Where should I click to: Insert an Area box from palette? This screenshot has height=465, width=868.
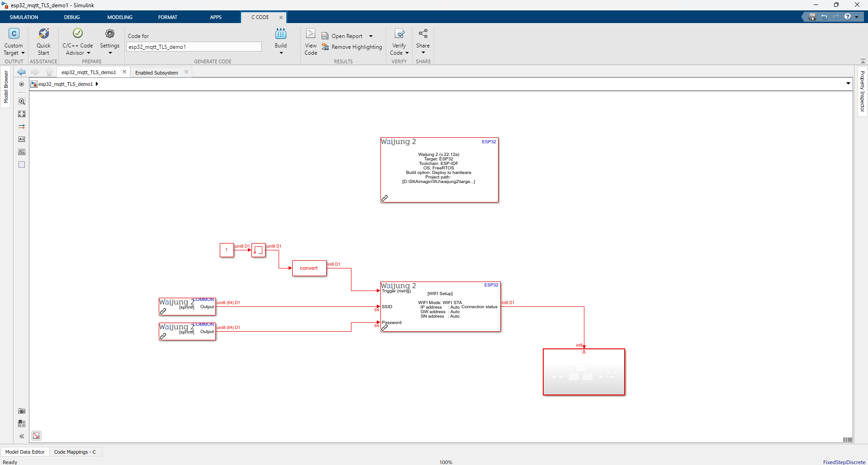tap(22, 164)
